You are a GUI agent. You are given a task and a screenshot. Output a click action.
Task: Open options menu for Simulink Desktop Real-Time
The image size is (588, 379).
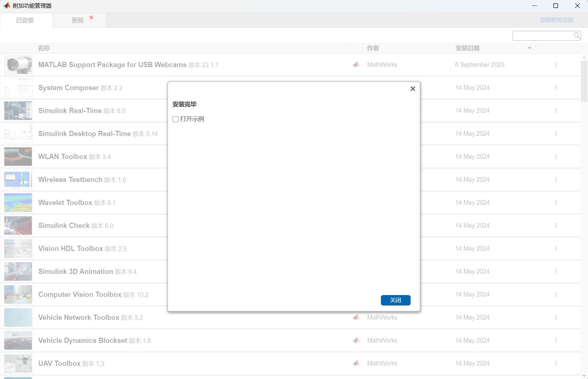556,134
